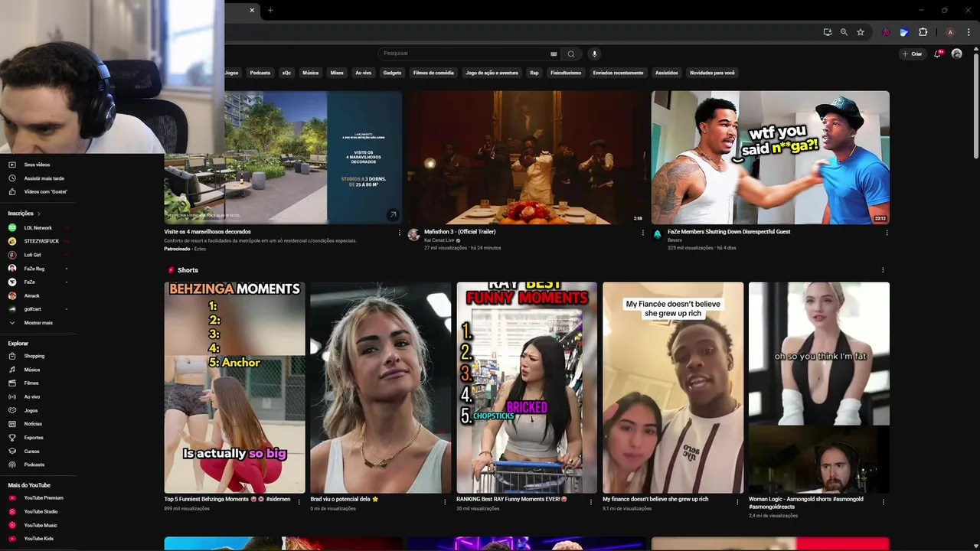This screenshot has height=551, width=980.
Task: Select Filmes de comédia filter chip
Action: (x=433, y=73)
